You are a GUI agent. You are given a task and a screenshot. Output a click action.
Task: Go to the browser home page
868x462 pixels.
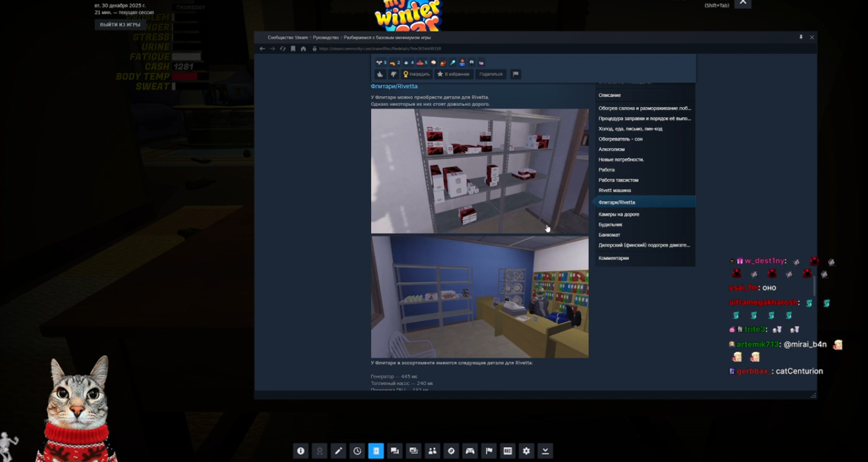[x=303, y=49]
